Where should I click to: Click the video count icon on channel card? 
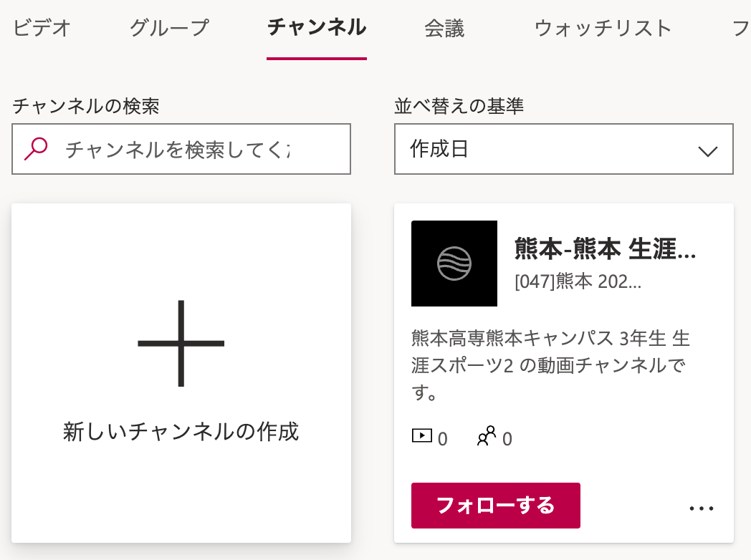(x=422, y=435)
